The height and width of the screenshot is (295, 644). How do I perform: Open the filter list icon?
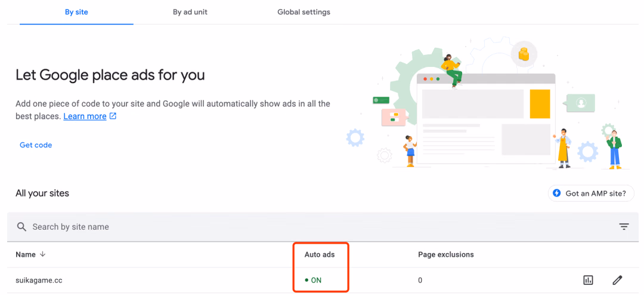(x=624, y=227)
